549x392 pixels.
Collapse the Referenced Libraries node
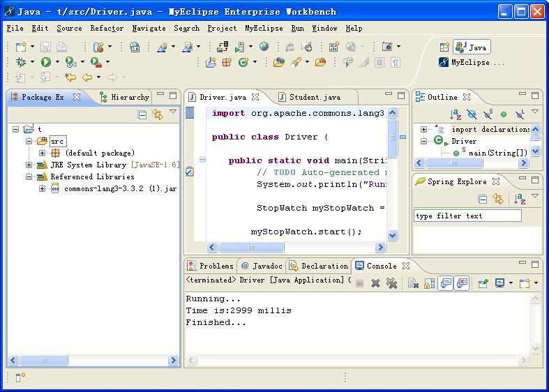(x=29, y=176)
